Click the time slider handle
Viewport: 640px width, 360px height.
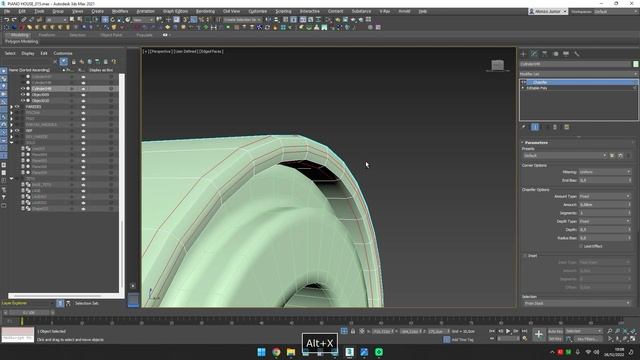(29, 313)
